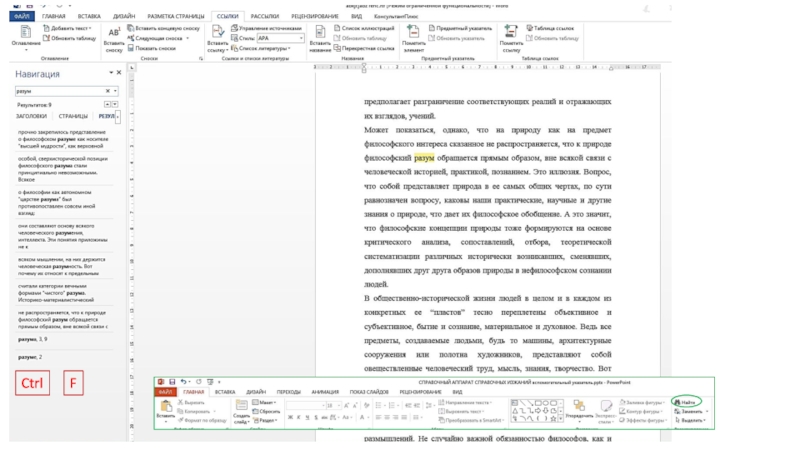
Task: Go to the previous search result arrow
Action: click(x=108, y=104)
